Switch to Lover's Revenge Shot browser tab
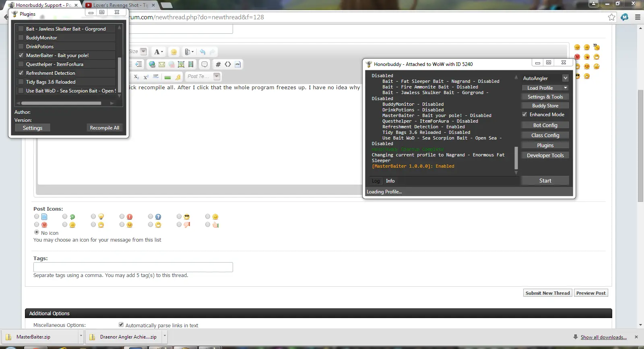Viewport: 644px width, 349px height. click(x=120, y=5)
